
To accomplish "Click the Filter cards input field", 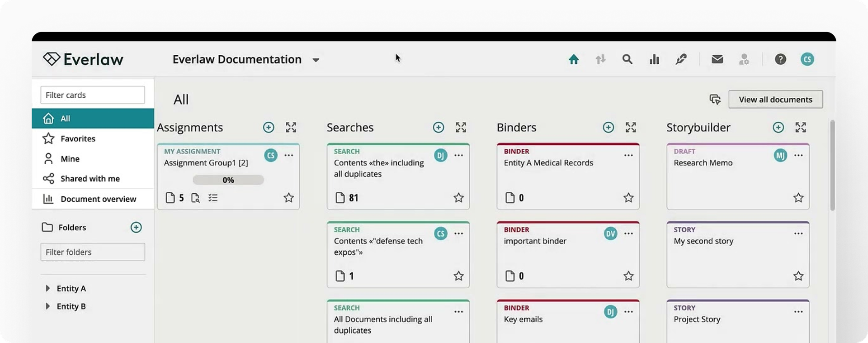I will coord(93,95).
